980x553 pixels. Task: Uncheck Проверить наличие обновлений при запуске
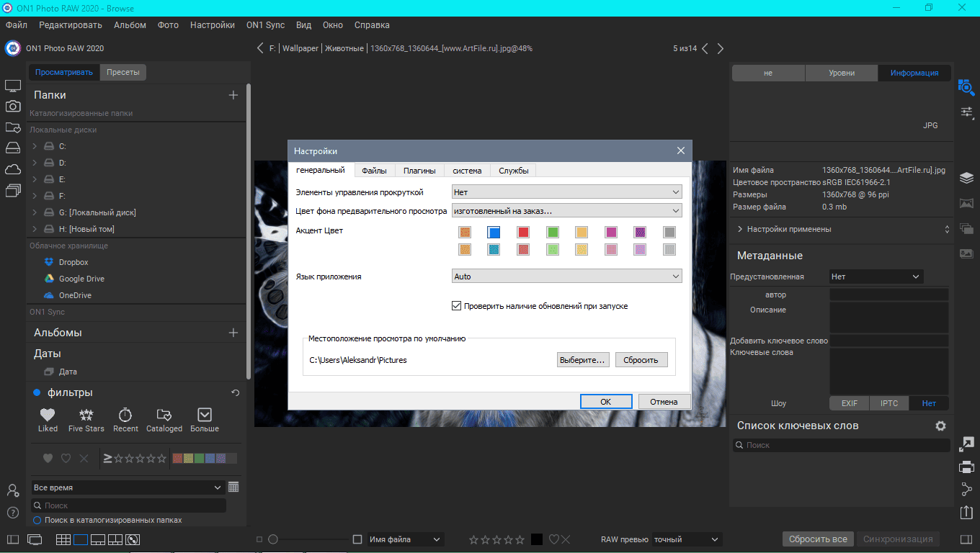tap(456, 306)
